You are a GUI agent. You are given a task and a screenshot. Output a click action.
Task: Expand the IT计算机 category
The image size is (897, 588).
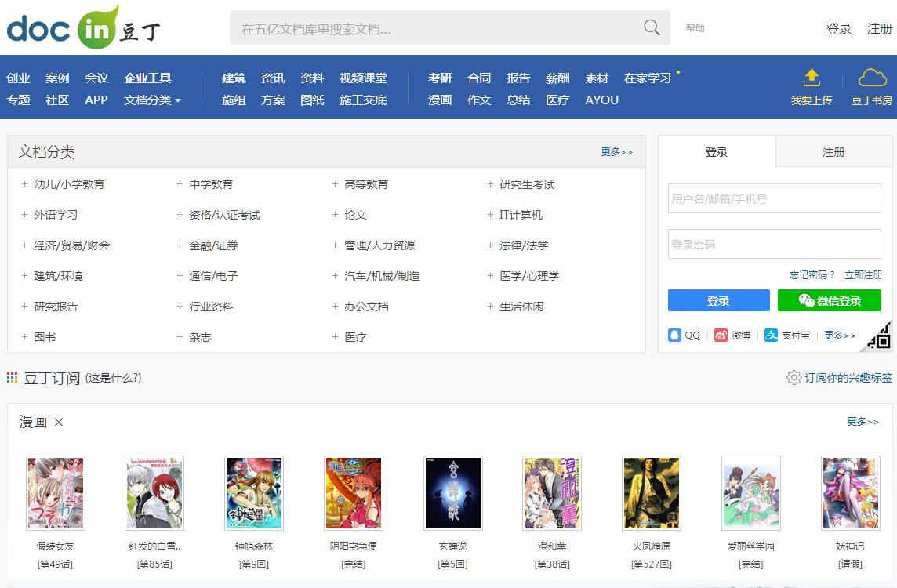pyautogui.click(x=491, y=215)
